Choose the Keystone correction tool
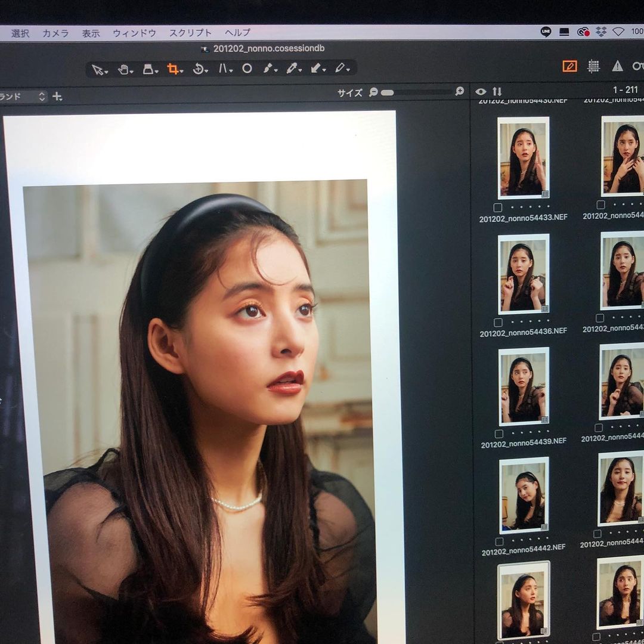Screen dimensions: 644x644 coord(222,69)
